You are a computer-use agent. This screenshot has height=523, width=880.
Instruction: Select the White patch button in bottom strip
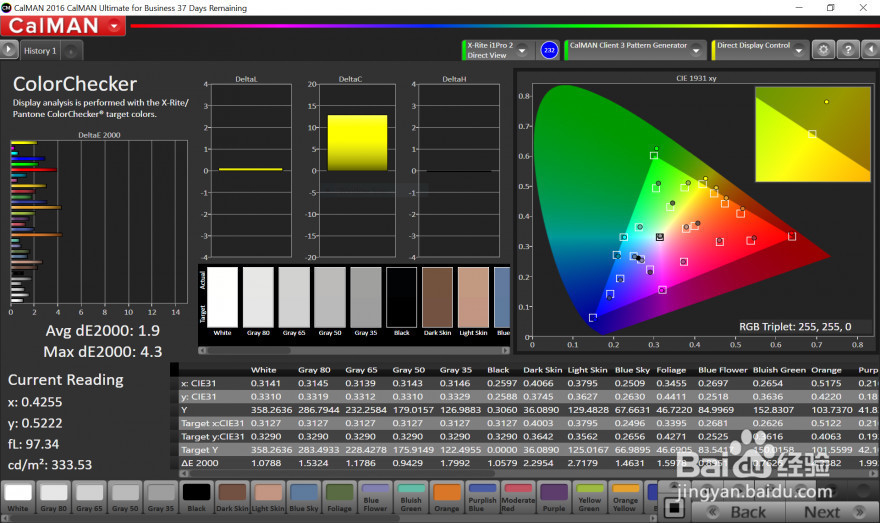[x=18, y=497]
